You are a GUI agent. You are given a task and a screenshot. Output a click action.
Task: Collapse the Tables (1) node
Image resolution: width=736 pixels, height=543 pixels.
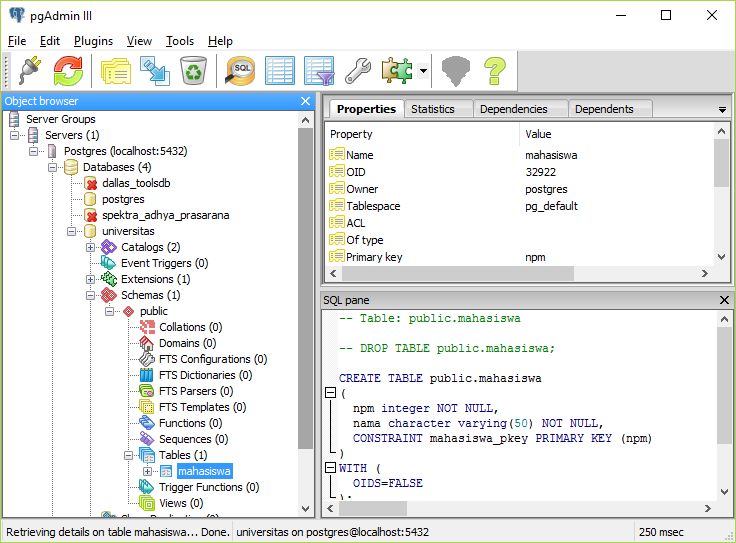pos(129,455)
